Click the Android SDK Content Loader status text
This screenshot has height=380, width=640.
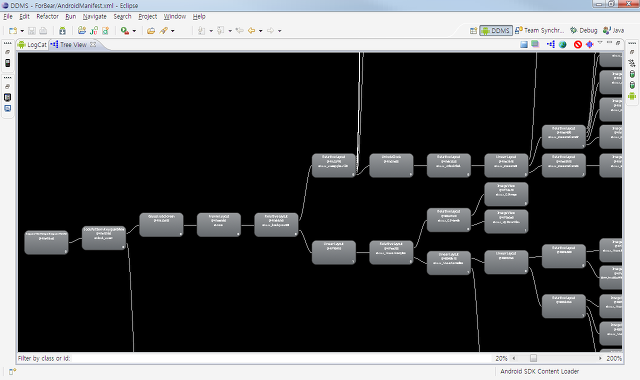coord(540,371)
